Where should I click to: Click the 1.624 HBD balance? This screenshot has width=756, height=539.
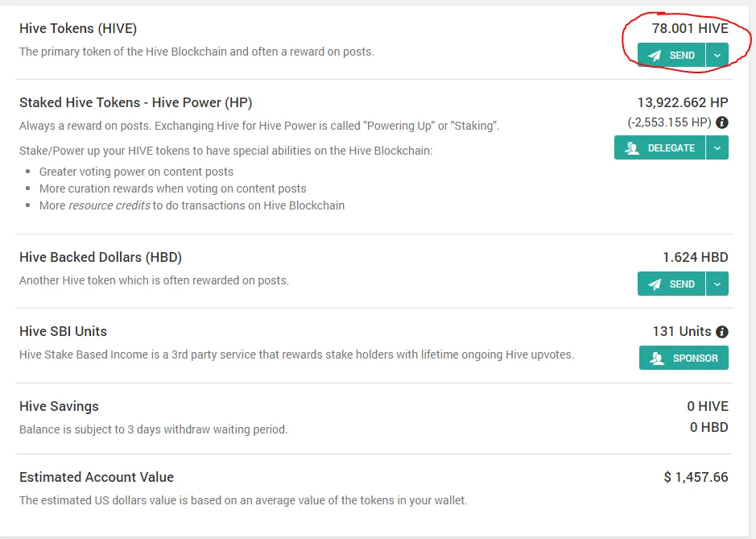(696, 257)
